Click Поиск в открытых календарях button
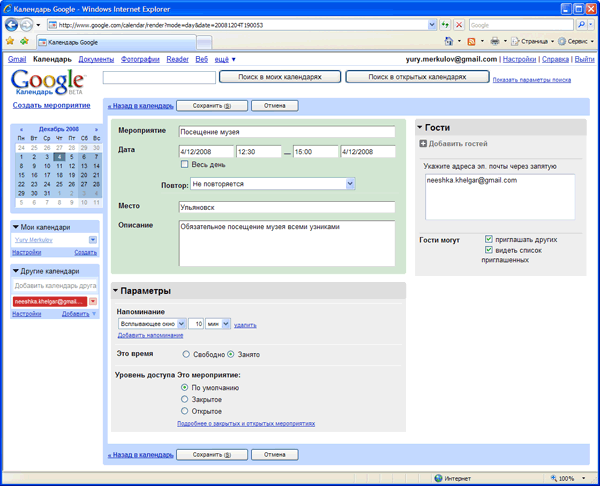600x486 pixels. 417,77
